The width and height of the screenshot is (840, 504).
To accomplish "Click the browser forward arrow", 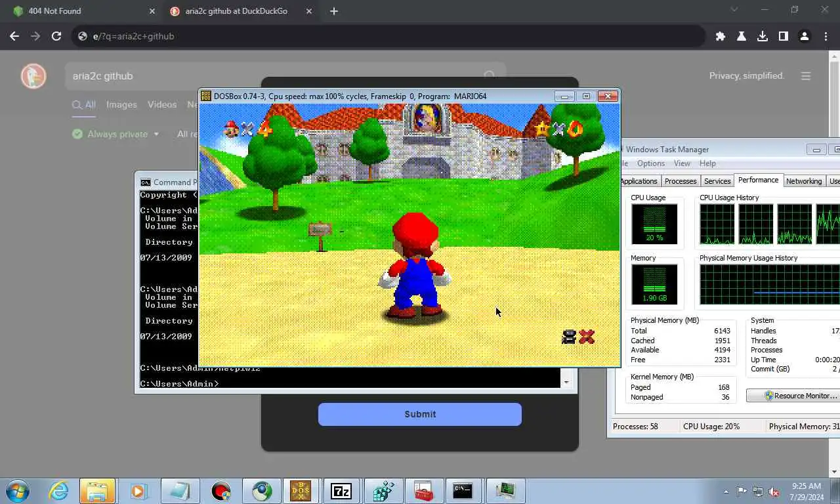I will click(x=35, y=36).
